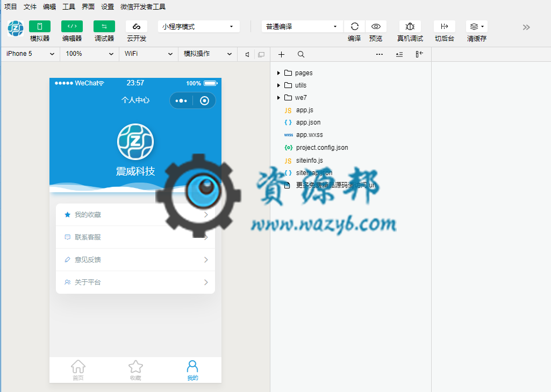Viewport: 551px width, 392px height.
Task: Expand the toolbar overflow double-chevron
Action: pos(526,27)
